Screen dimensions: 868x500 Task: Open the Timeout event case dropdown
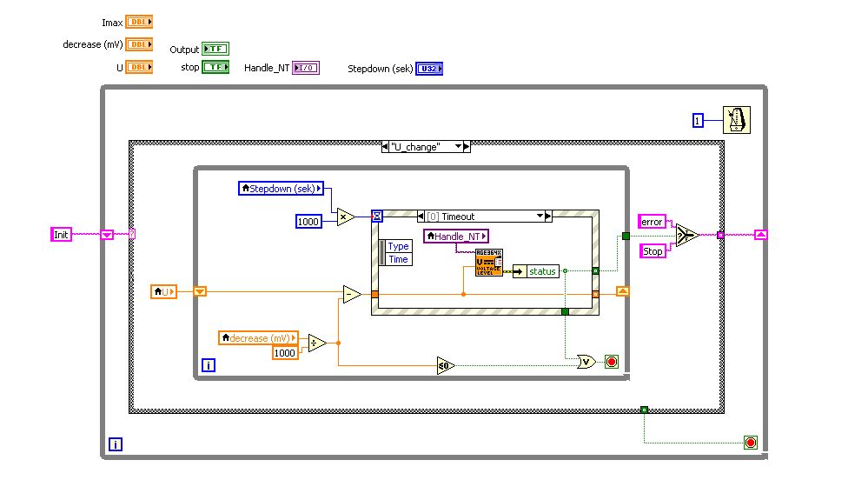click(540, 217)
